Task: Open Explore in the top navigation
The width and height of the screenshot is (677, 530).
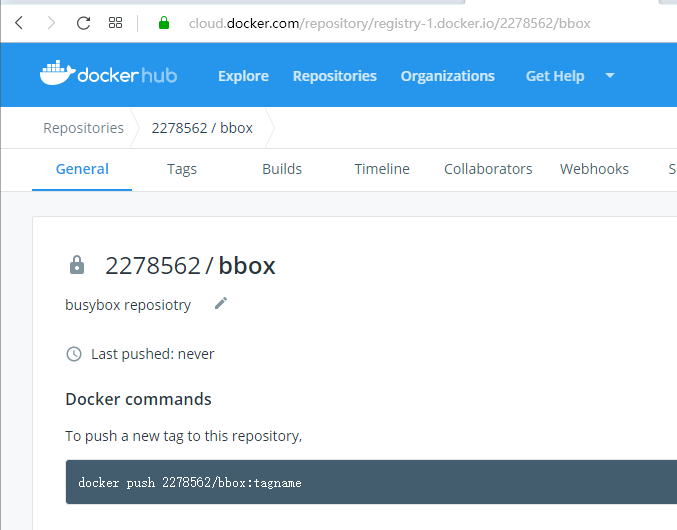Action: coord(244,76)
